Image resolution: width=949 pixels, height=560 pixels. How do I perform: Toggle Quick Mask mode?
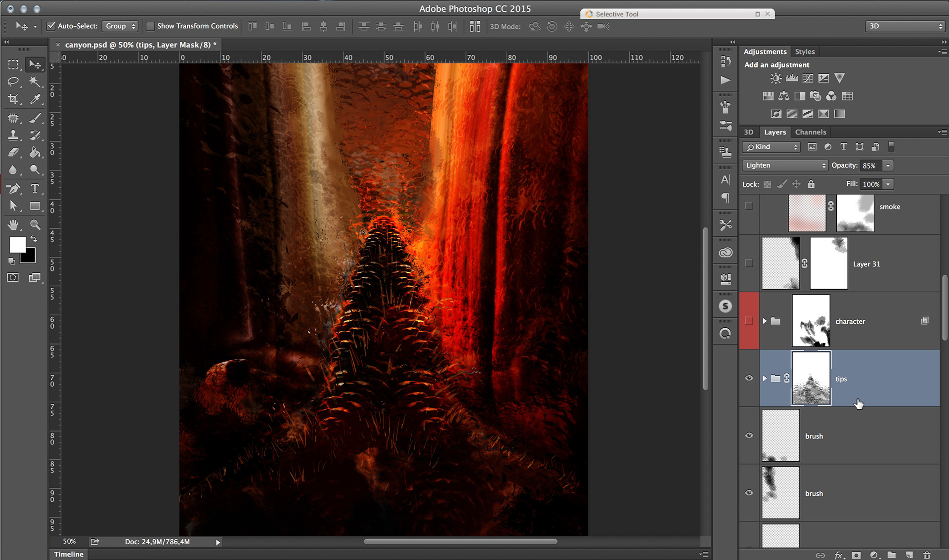point(13,277)
